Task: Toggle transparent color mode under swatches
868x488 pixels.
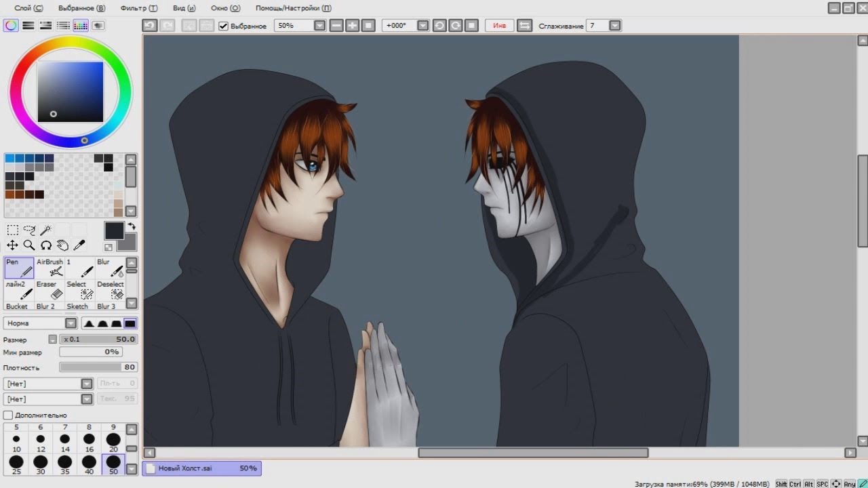Action: pyautogui.click(x=108, y=247)
